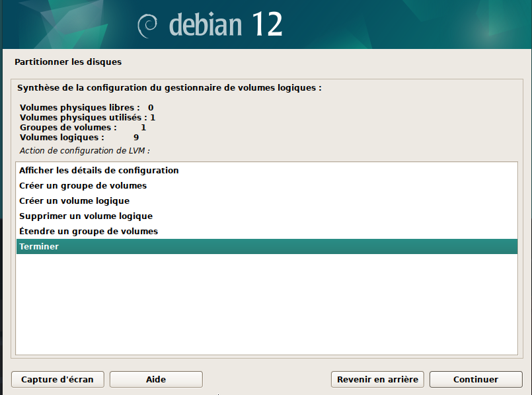Click 'Action de configuration de LVM' label
The width and height of the screenshot is (532, 395).
(85, 150)
